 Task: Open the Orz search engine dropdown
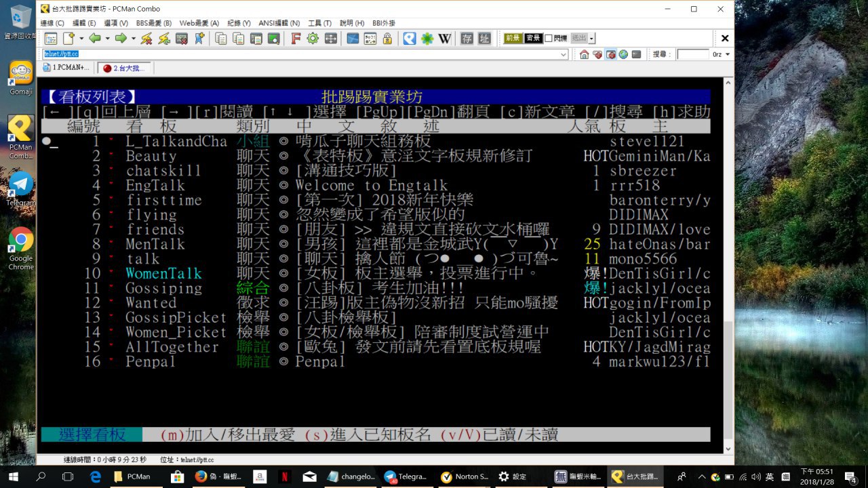point(728,54)
